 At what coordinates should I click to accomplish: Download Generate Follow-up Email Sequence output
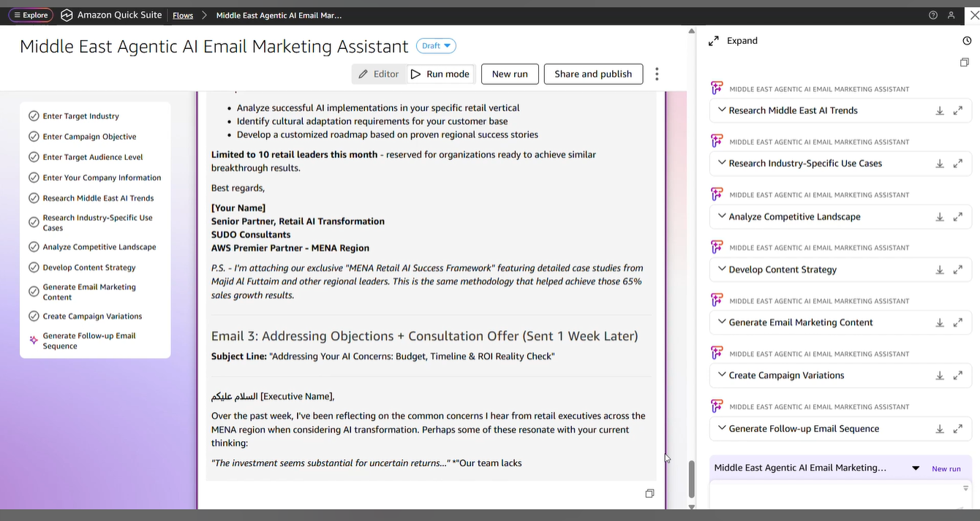tap(940, 429)
